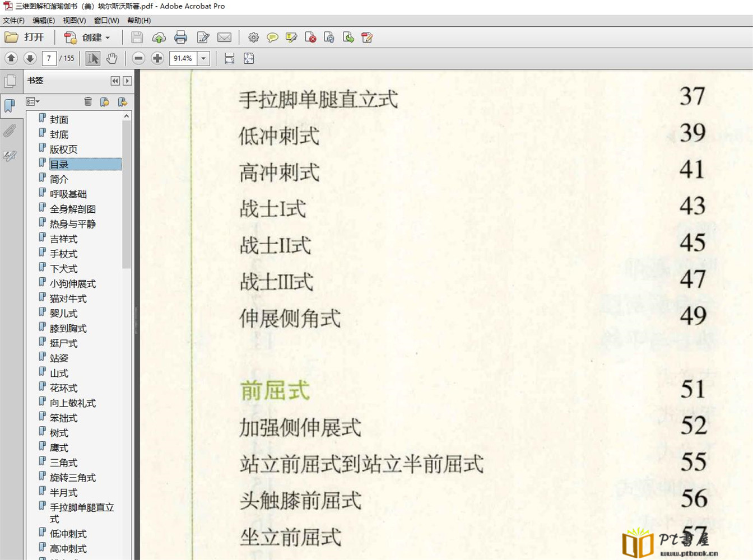Select the 封面 bookmark
The height and width of the screenshot is (560, 753).
pyautogui.click(x=59, y=119)
